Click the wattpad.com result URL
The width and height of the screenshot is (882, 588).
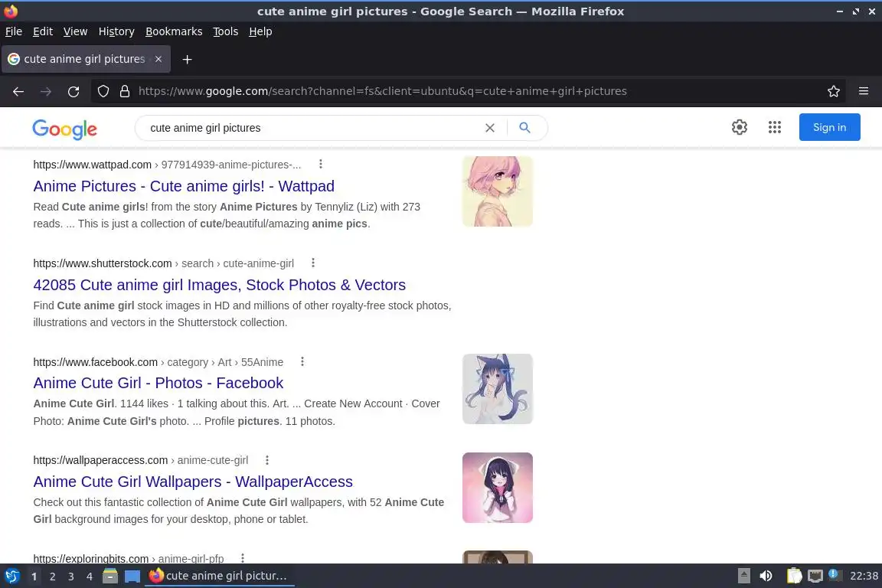click(167, 165)
